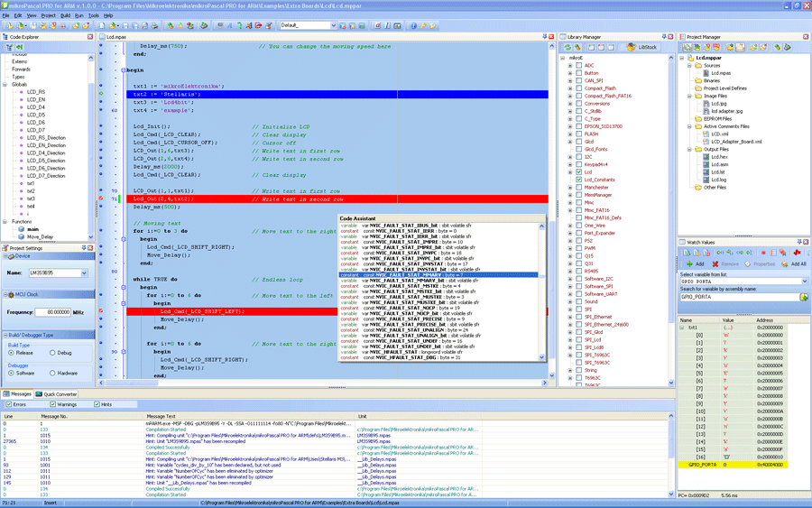This screenshot has width=812, height=508.
Task: Click the Print Preview toolbar icon
Action: (145, 25)
